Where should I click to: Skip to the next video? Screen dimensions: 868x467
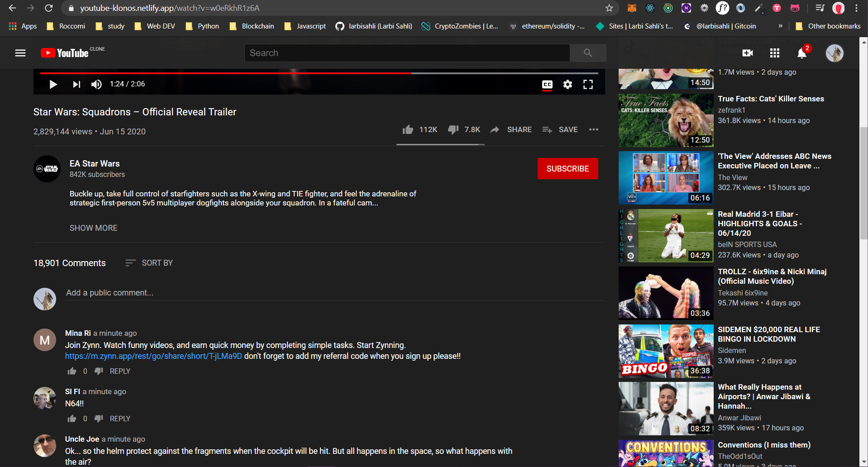pyautogui.click(x=76, y=84)
